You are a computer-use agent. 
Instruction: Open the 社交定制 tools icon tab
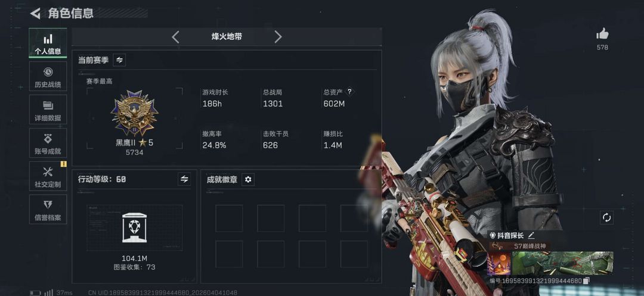coord(48,176)
